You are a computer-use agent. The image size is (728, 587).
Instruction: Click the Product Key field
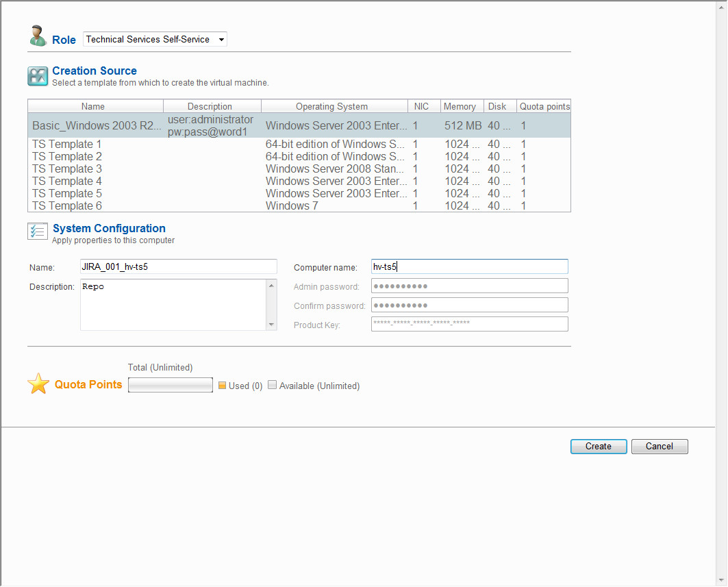[x=469, y=324]
